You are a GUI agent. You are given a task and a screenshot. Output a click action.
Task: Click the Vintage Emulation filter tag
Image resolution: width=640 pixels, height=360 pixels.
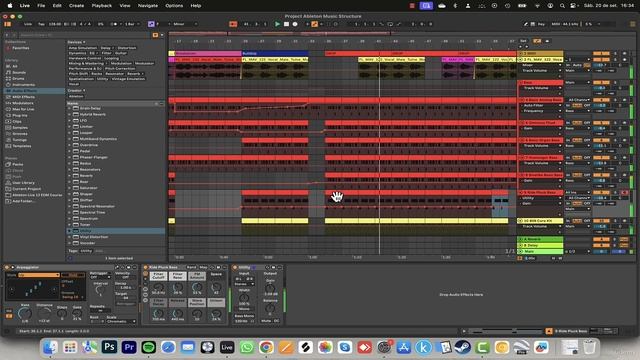(x=128, y=79)
